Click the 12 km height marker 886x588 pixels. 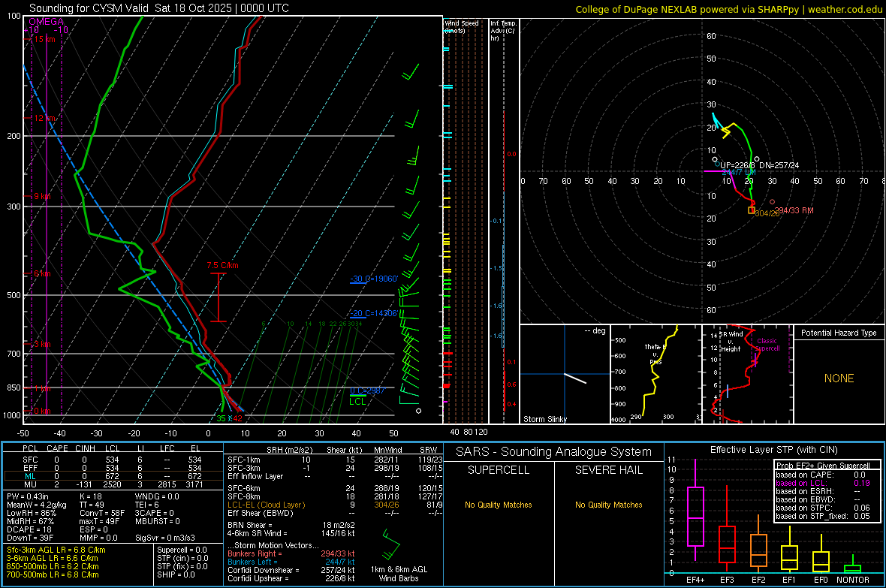[x=44, y=118]
